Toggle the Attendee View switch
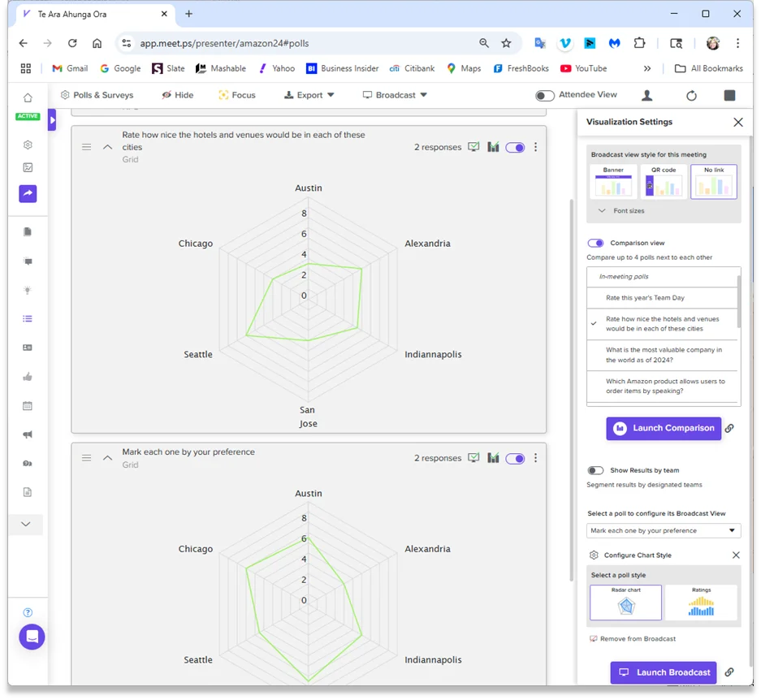The width and height of the screenshot is (761, 700). pyautogui.click(x=544, y=96)
